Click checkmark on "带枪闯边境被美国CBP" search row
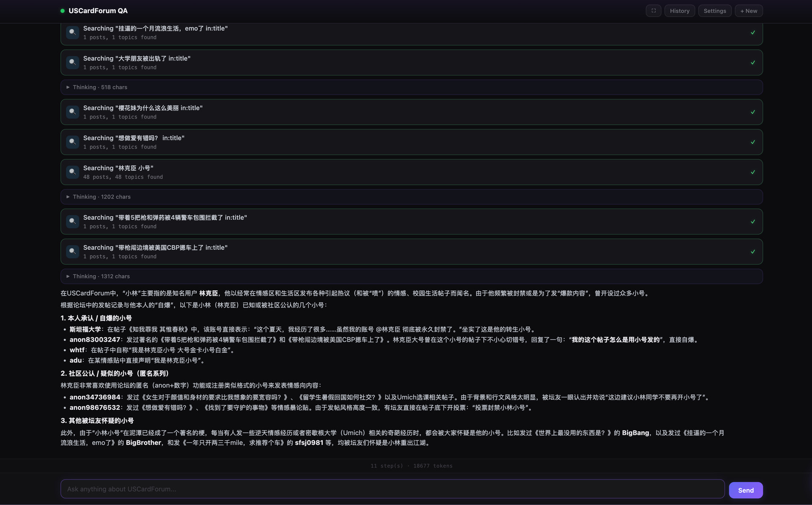 tap(752, 252)
